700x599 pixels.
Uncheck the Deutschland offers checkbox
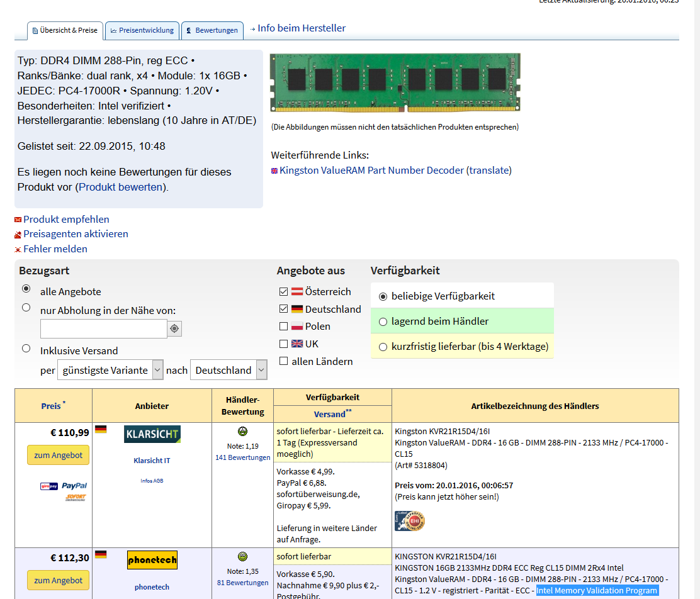coord(283,309)
